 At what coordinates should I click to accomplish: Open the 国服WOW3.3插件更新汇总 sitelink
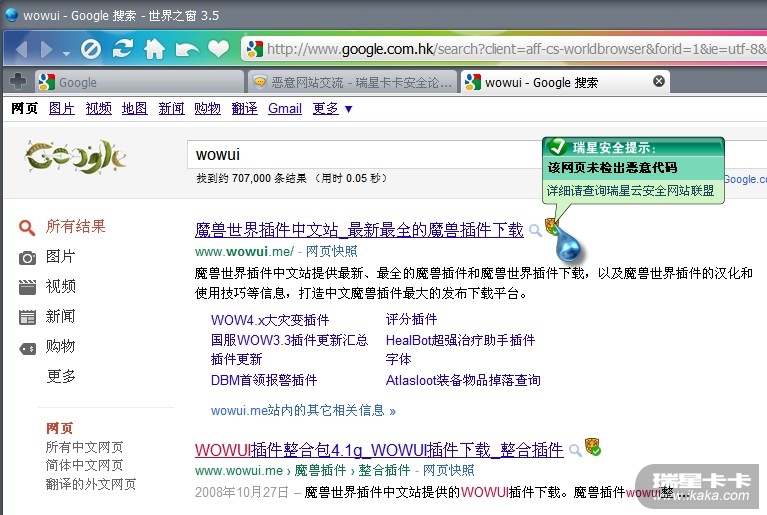(x=289, y=340)
